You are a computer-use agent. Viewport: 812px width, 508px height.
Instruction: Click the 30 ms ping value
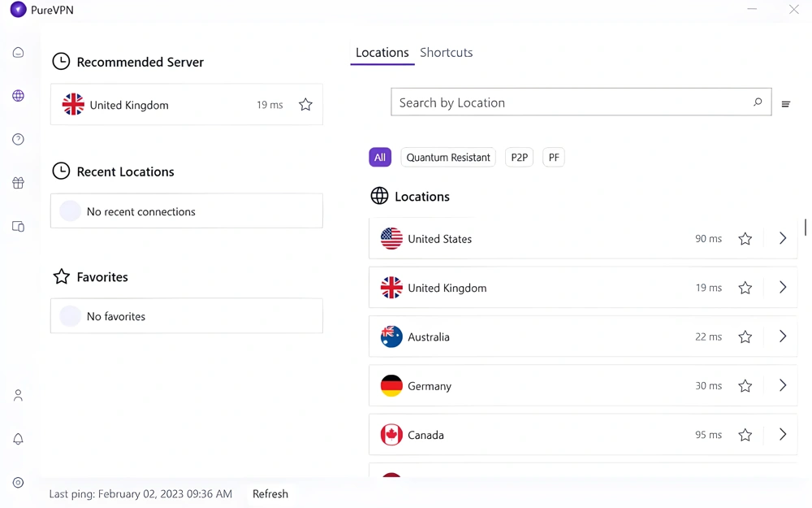[708, 385]
